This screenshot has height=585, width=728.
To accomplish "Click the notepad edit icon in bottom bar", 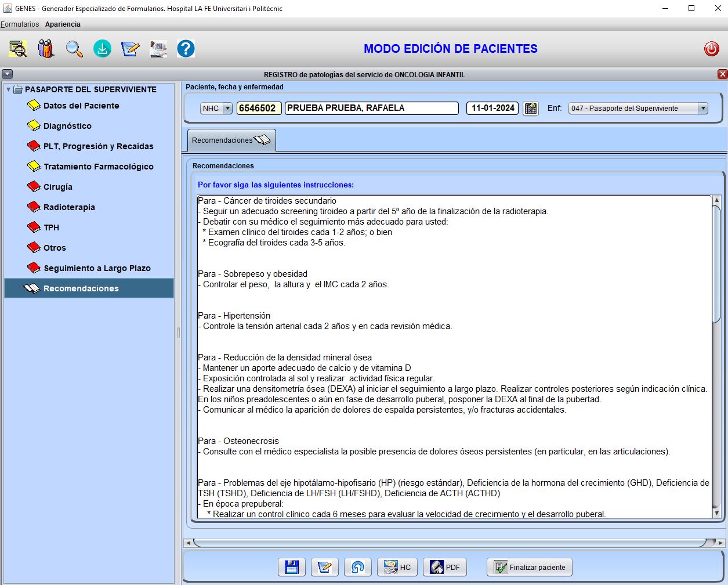I will [x=325, y=567].
